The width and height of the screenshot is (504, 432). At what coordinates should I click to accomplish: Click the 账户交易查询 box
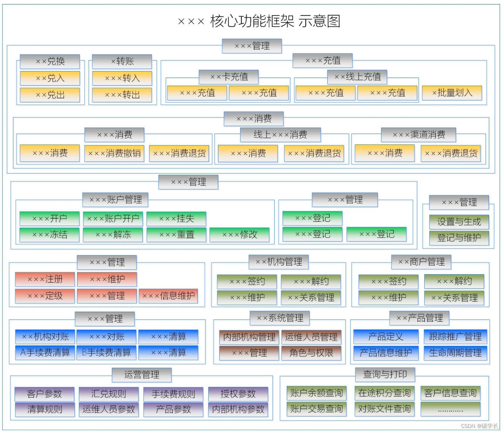[317, 409]
